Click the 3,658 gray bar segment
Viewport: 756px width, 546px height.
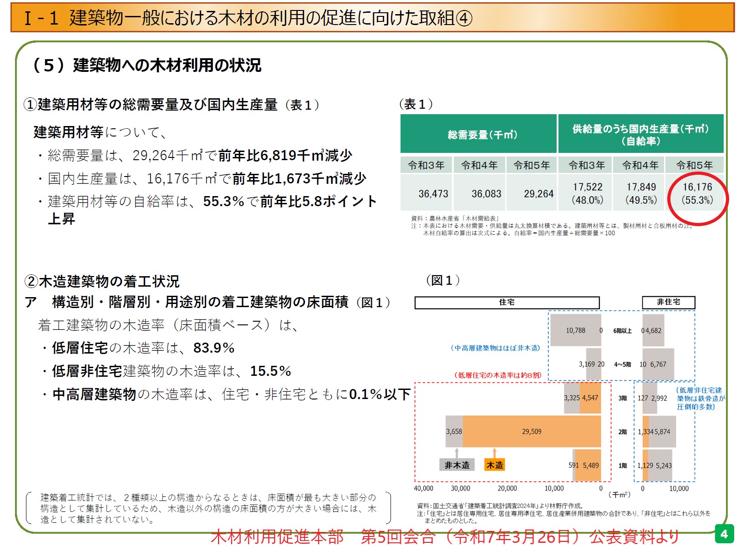[x=454, y=431]
